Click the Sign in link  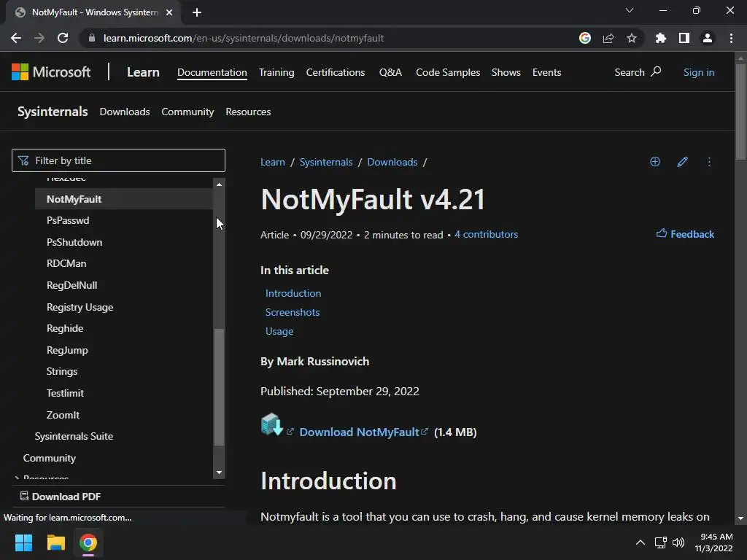click(698, 72)
